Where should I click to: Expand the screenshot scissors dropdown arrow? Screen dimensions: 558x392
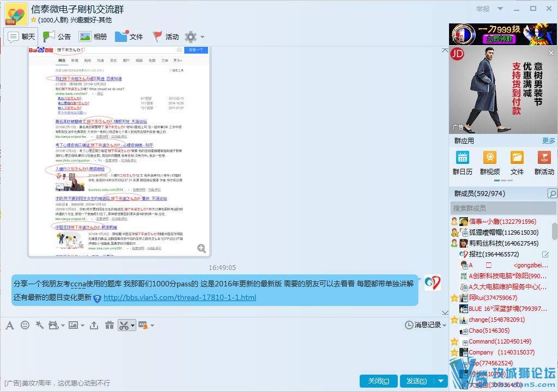(132, 326)
